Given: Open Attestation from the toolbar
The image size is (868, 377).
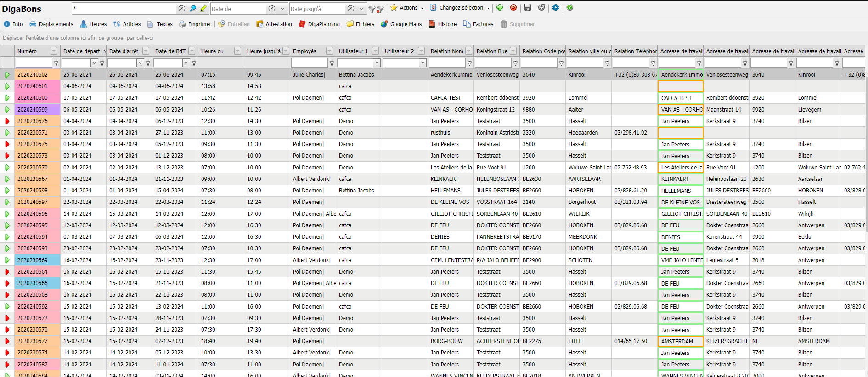Looking at the screenshot, I should point(274,24).
